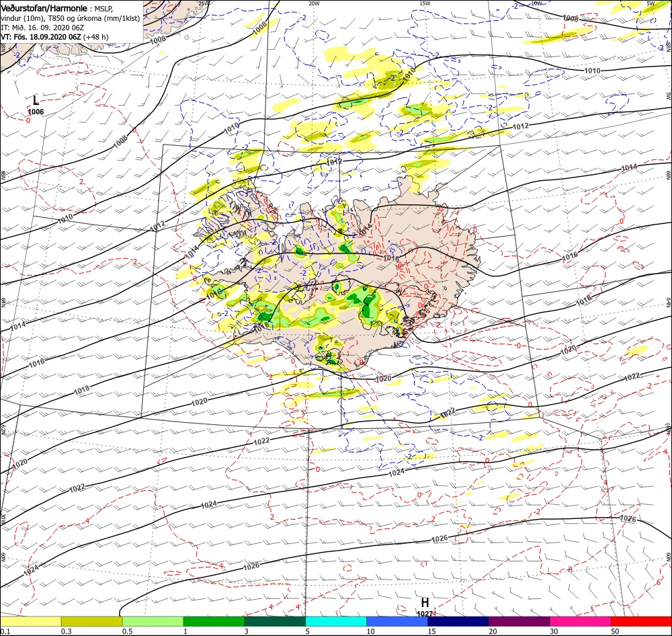Click the 1006 low pressure value
The image size is (672, 636).
coord(36,112)
